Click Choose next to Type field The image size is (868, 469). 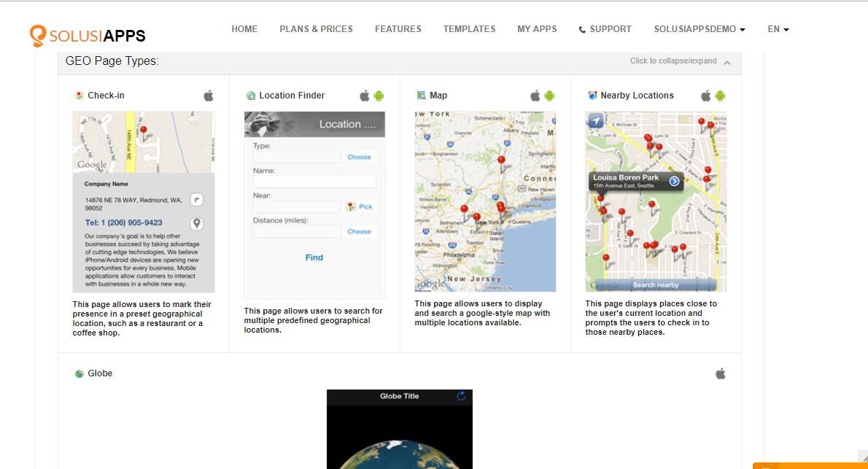[x=359, y=157]
